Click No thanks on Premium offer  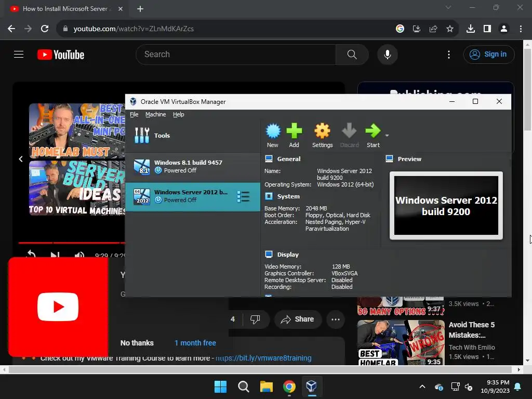tap(137, 343)
